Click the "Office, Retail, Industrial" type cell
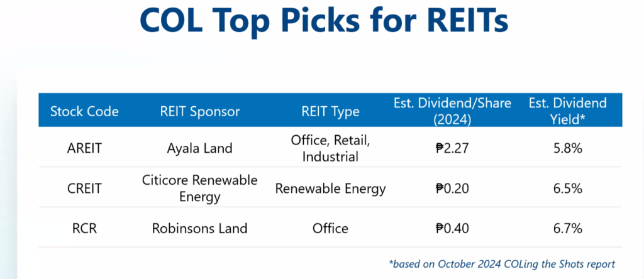Viewport: 644px width, 279px height. tap(330, 148)
